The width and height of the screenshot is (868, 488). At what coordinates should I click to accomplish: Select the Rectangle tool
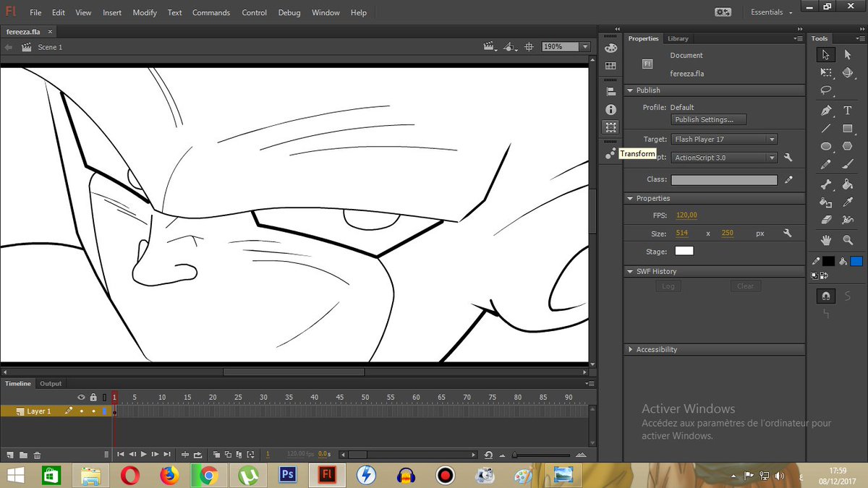tap(848, 129)
